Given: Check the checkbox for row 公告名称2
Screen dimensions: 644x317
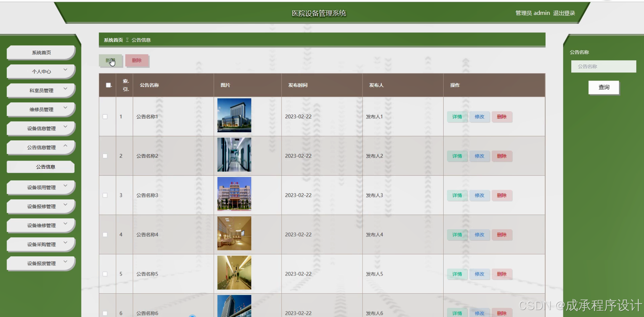Looking at the screenshot, I should coord(105,156).
